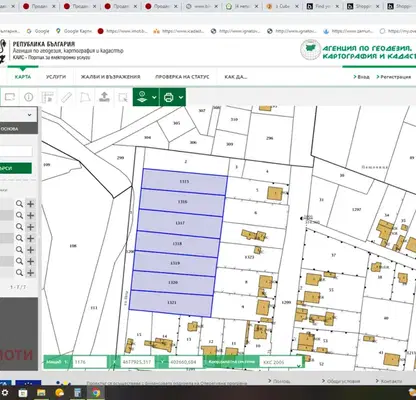Expand the layers dropdown arrow
This screenshot has height=400, width=416.
pos(154,97)
